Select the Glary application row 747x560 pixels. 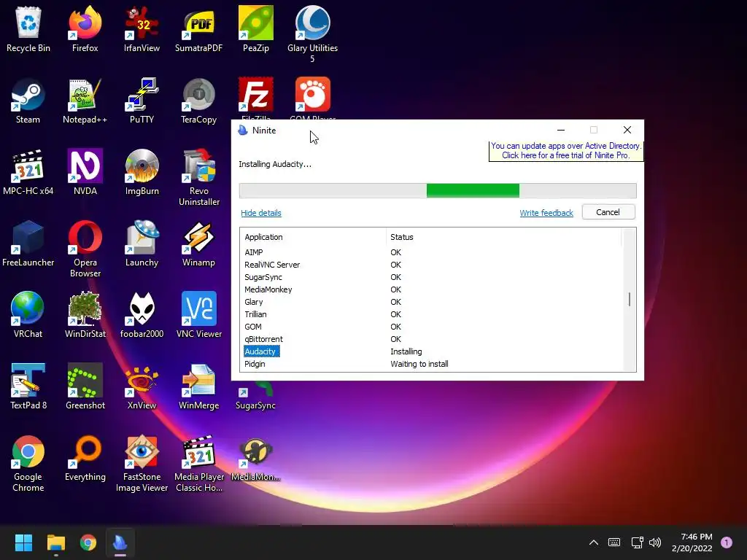click(432, 302)
